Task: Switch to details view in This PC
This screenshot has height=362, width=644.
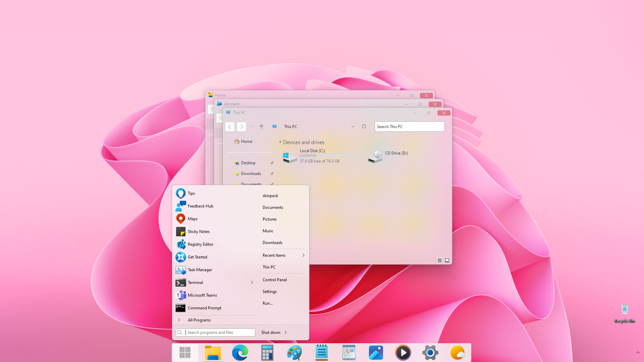Action: point(440,260)
